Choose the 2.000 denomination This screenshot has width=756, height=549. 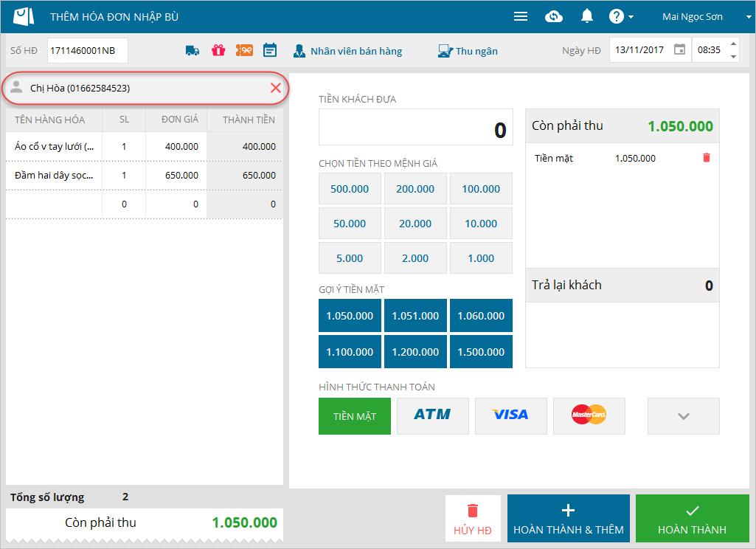click(x=415, y=258)
